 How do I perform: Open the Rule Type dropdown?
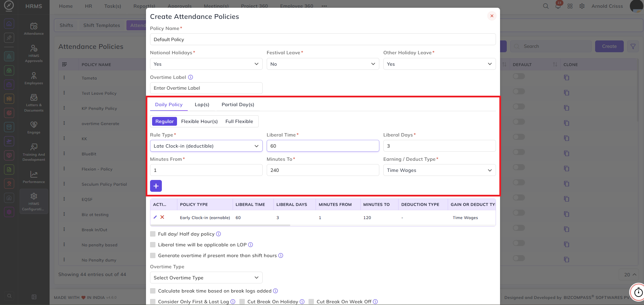[206, 146]
